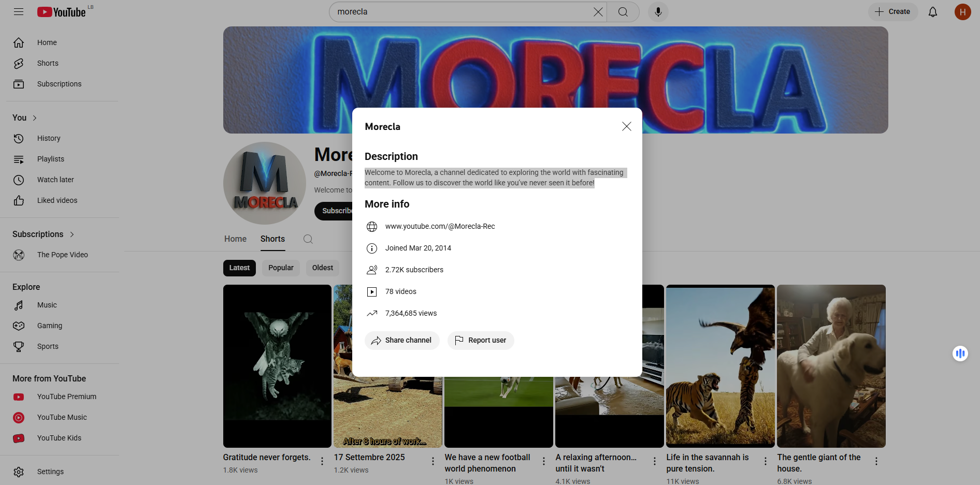Filter shorts by Oldest
Viewport: 980px width, 485px height.
point(323,268)
